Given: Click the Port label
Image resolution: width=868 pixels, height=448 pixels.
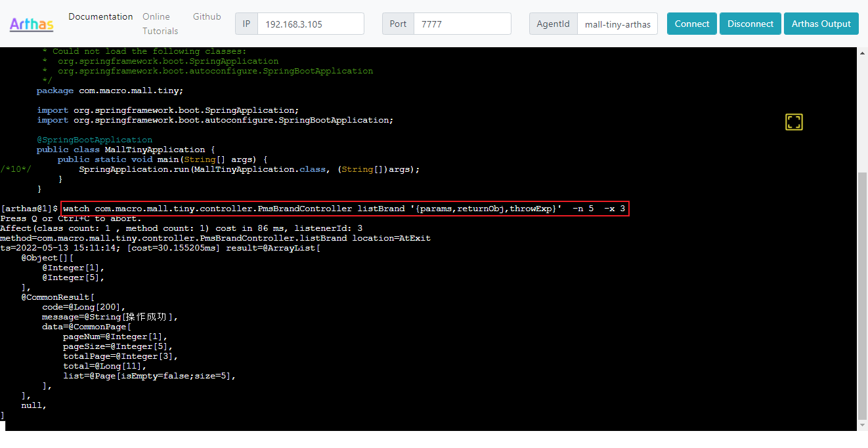Looking at the screenshot, I should pyautogui.click(x=398, y=24).
